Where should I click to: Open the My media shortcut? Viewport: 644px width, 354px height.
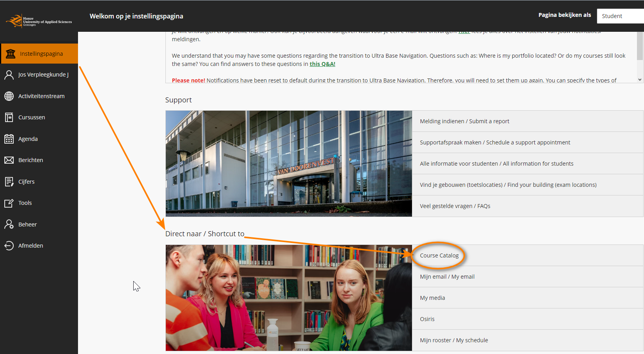tap(528, 298)
